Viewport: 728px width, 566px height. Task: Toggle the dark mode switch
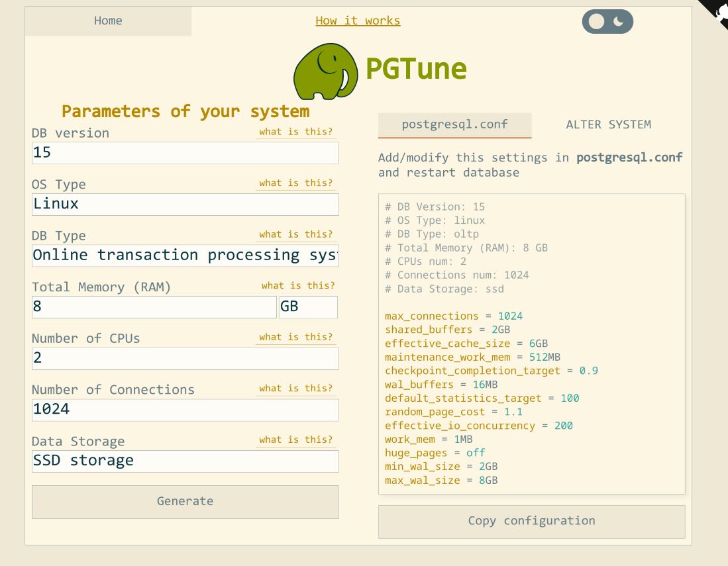pos(607,22)
